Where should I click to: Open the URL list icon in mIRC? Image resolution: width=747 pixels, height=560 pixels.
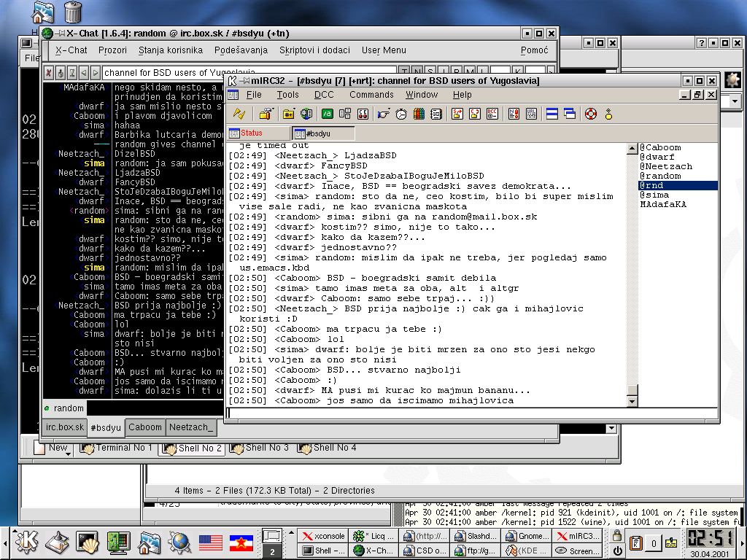(x=531, y=114)
